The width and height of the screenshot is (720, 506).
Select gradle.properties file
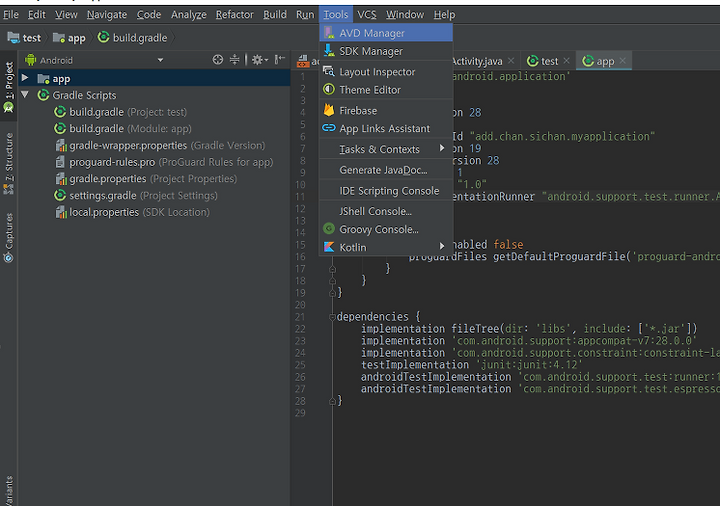coord(146,179)
